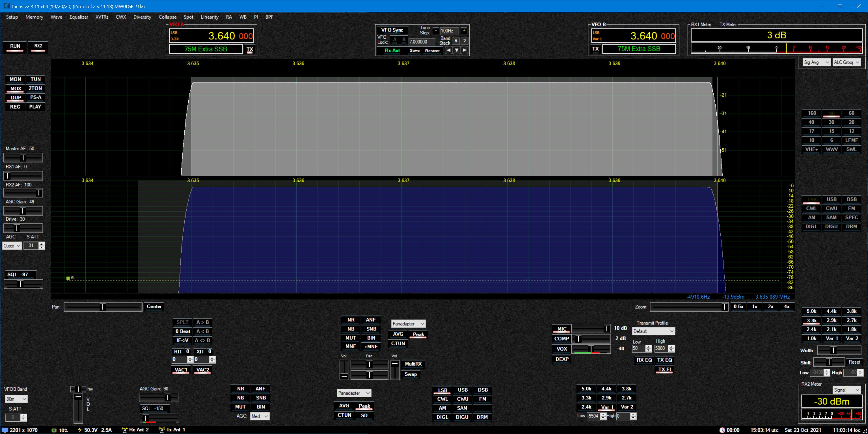Click the screen resolution monitor icon
The width and height of the screenshot is (868, 434).
(5, 430)
